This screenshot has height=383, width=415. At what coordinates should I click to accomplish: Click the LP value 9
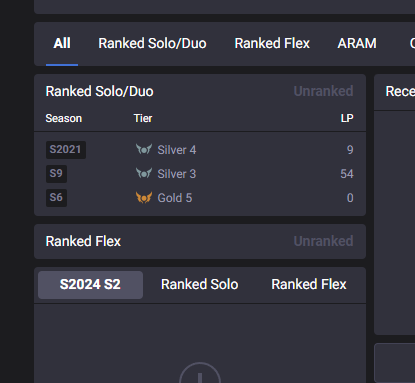[x=350, y=150]
